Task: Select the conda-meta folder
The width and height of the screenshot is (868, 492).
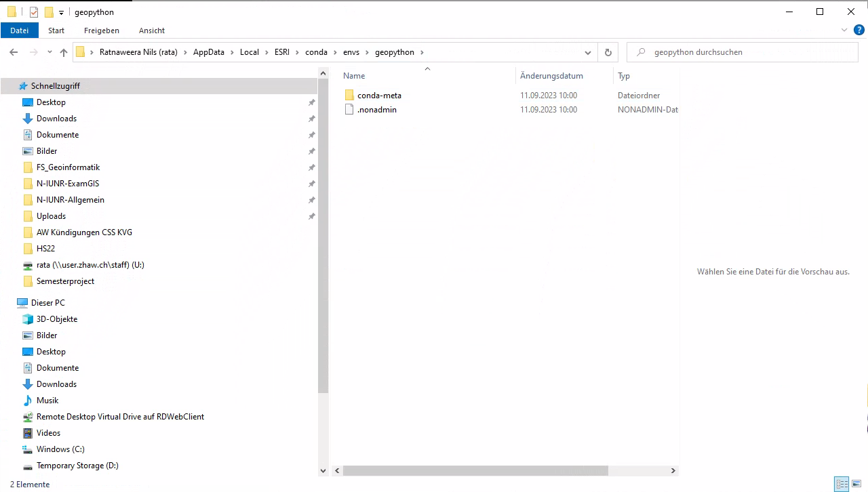Action: click(x=379, y=95)
